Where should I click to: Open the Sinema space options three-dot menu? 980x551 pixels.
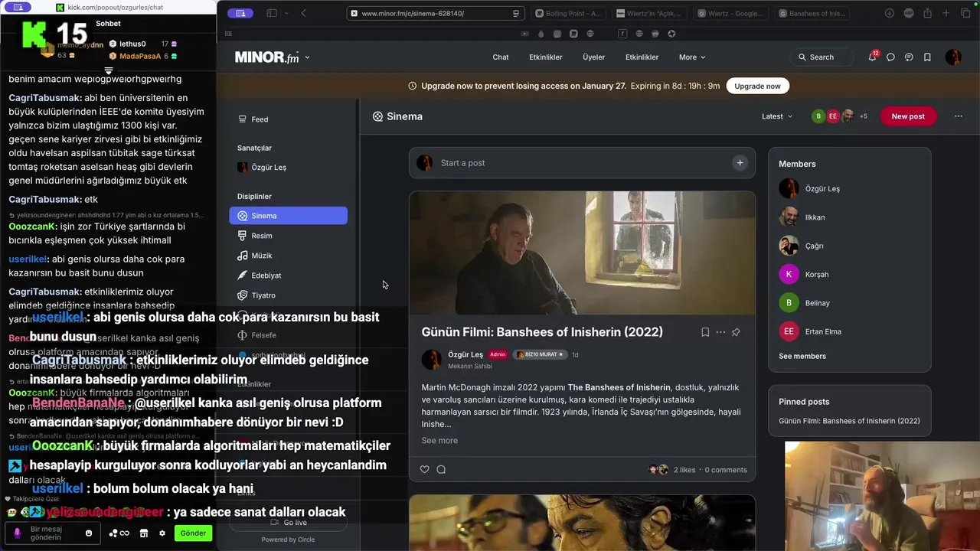coord(958,116)
